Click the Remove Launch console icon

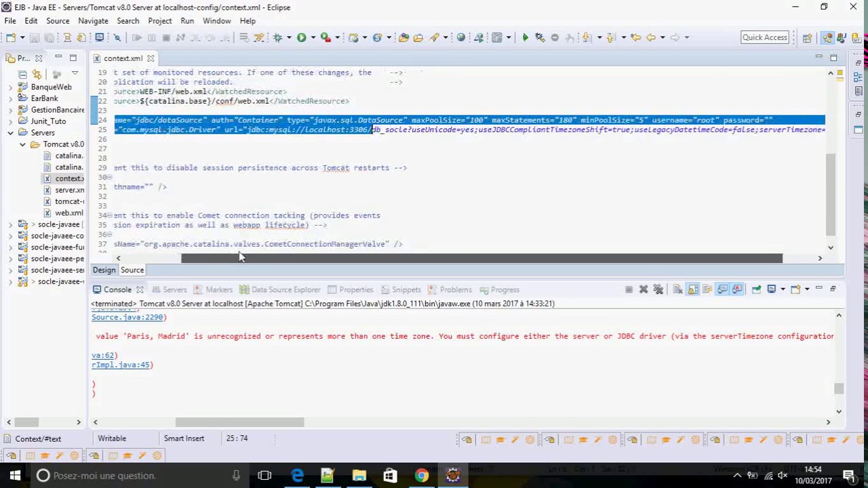point(644,289)
